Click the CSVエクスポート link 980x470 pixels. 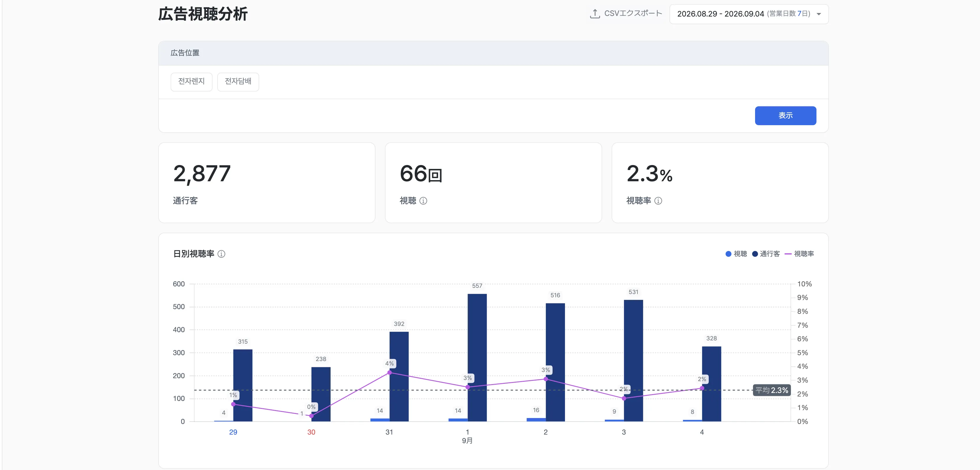coord(633,14)
